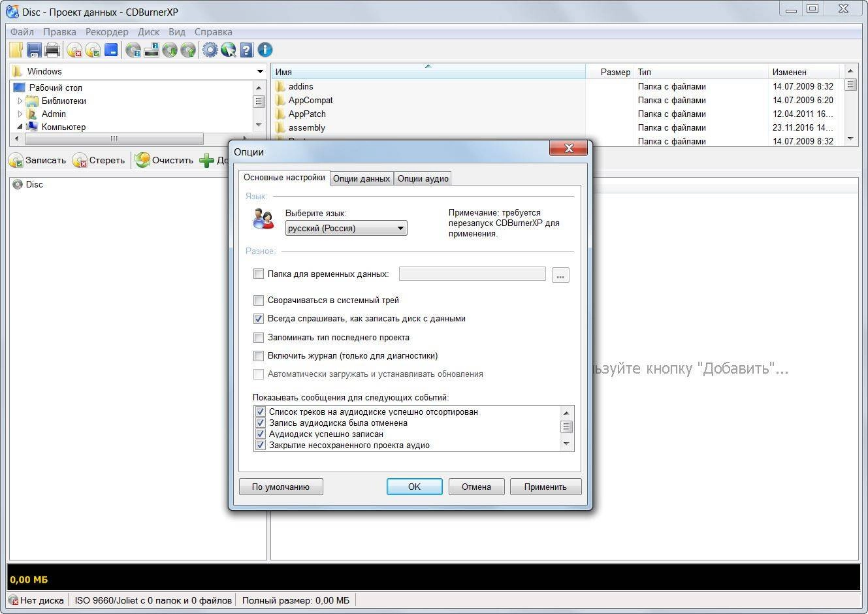The height and width of the screenshot is (614, 868).
Task: Click the erase disc icon with red X
Action: click(x=74, y=50)
